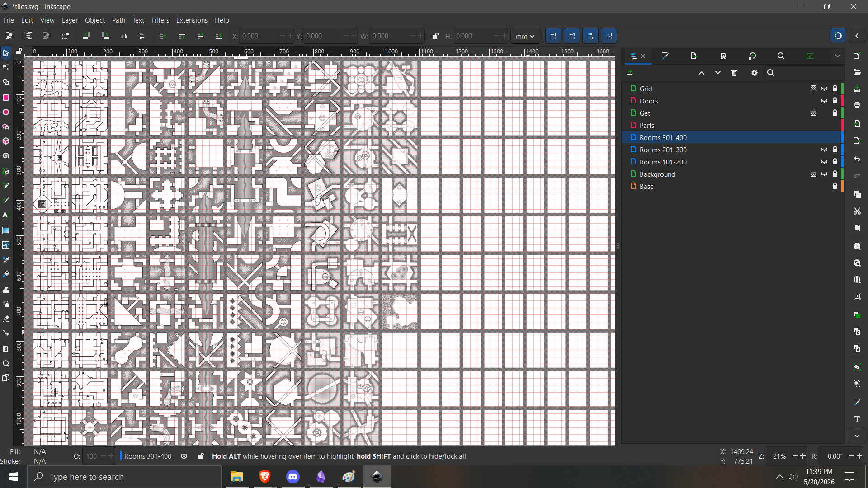This screenshot has height=488, width=868.
Task: Choose the Rectangle tool
Action: pos(6,98)
